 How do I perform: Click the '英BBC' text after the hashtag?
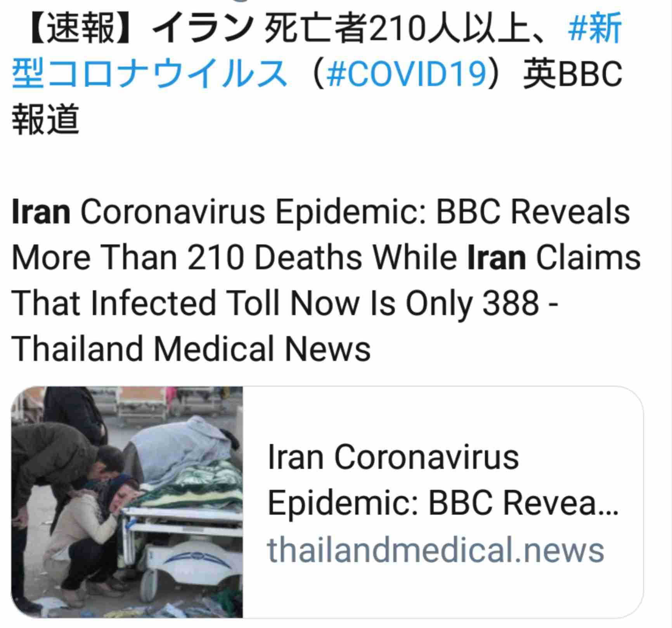tap(573, 73)
